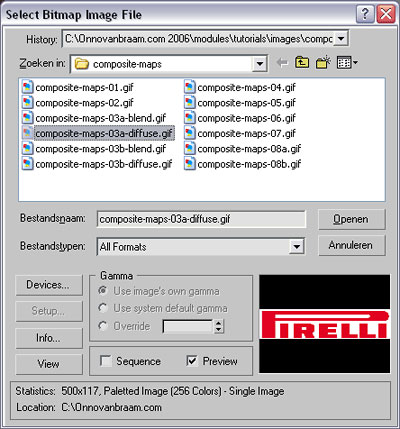Toggle the Preview checkbox
400x429 pixels.
(x=192, y=361)
